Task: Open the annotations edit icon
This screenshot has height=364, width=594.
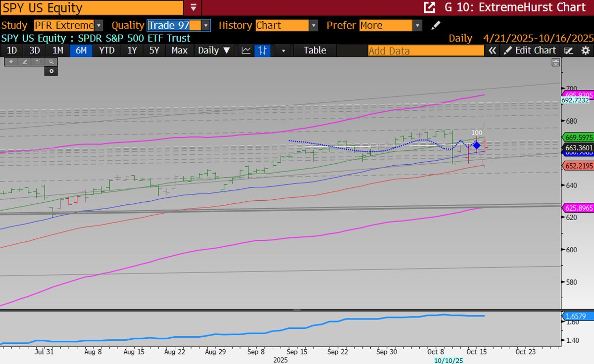Action: (x=569, y=50)
